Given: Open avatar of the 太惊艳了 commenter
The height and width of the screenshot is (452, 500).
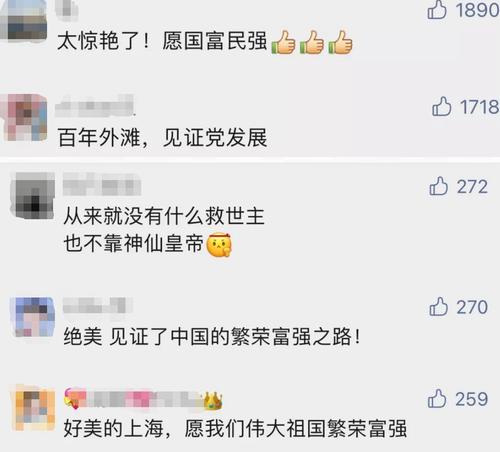Looking at the screenshot, I should [x=23, y=20].
